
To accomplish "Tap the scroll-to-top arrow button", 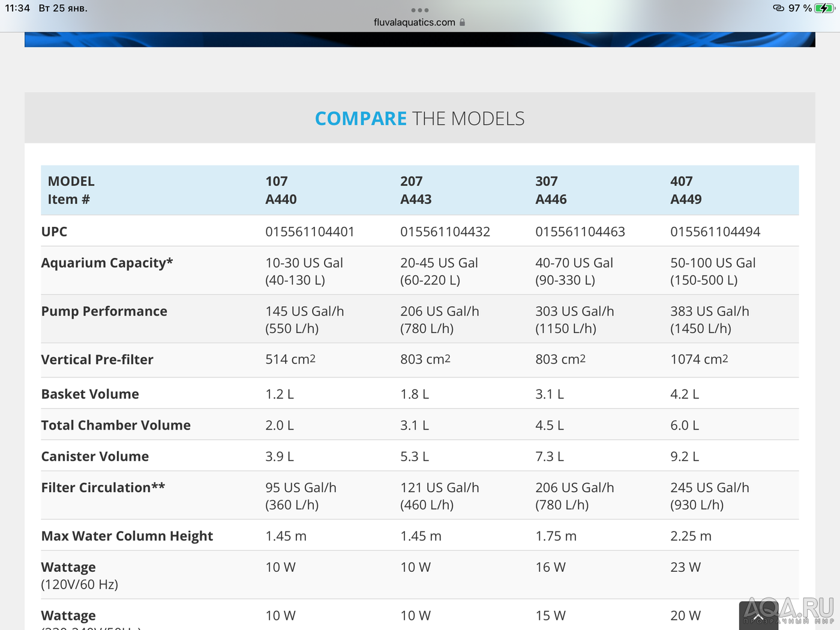I will pyautogui.click(x=758, y=616).
